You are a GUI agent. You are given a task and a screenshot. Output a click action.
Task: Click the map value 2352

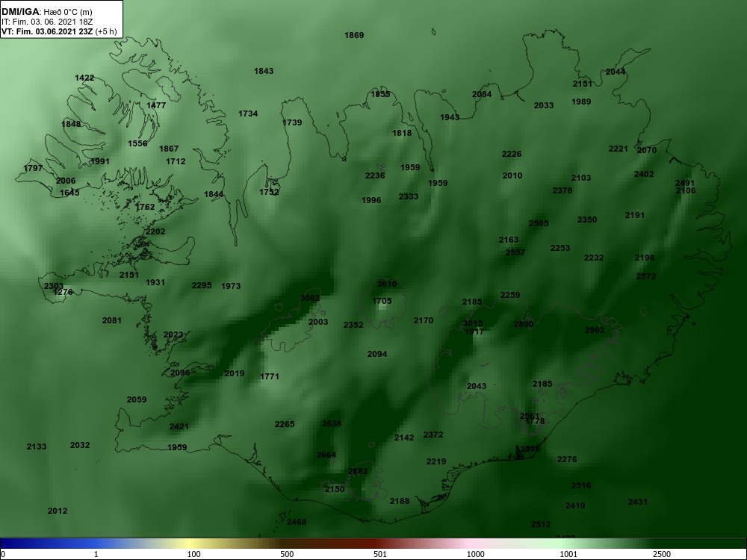(x=353, y=325)
